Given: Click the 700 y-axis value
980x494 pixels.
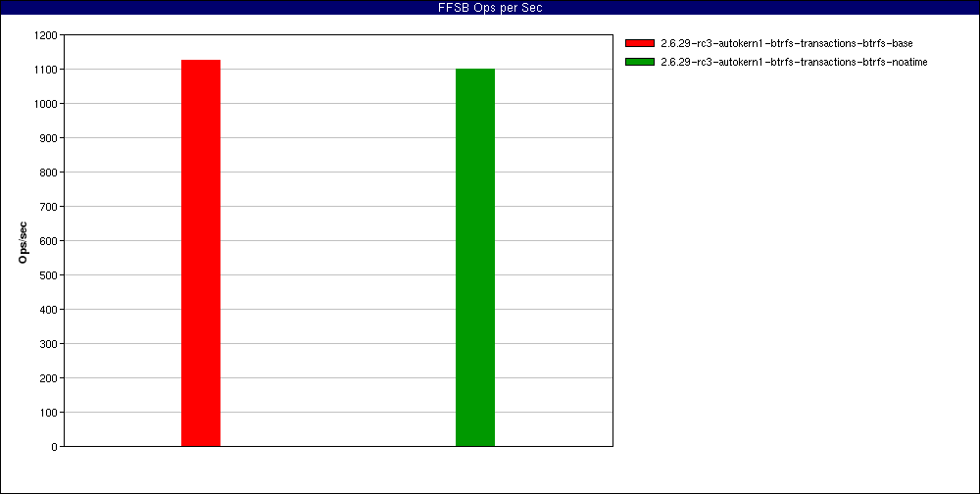Looking at the screenshot, I should pos(49,207).
